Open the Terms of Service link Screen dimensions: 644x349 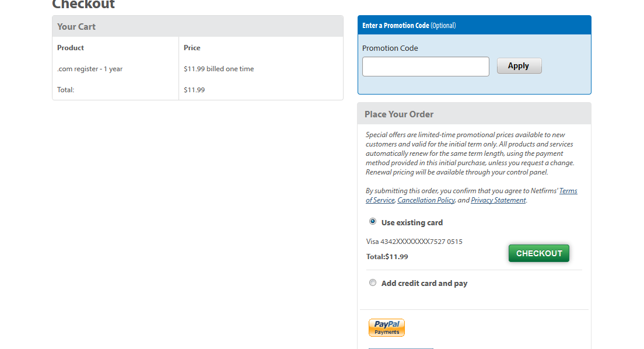point(568,191)
